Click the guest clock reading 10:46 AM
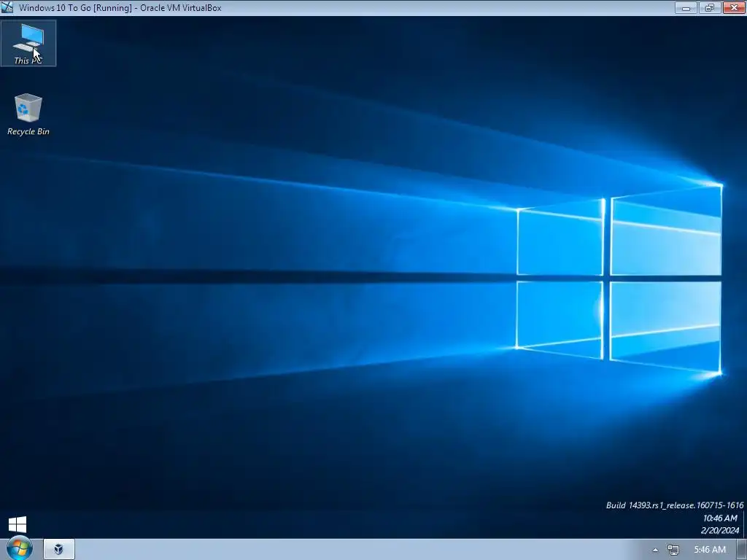Screen dimensions: 747x560 point(720,518)
